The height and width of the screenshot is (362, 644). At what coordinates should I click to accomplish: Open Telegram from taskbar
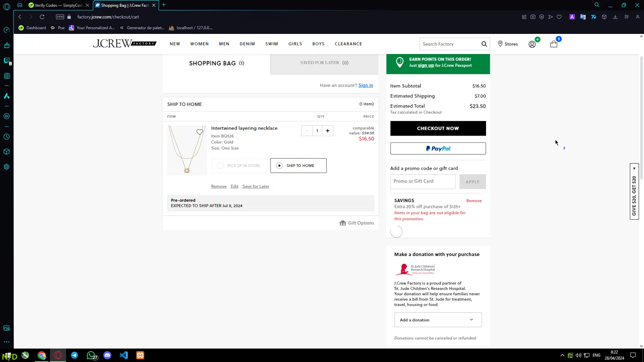[x=74, y=355]
